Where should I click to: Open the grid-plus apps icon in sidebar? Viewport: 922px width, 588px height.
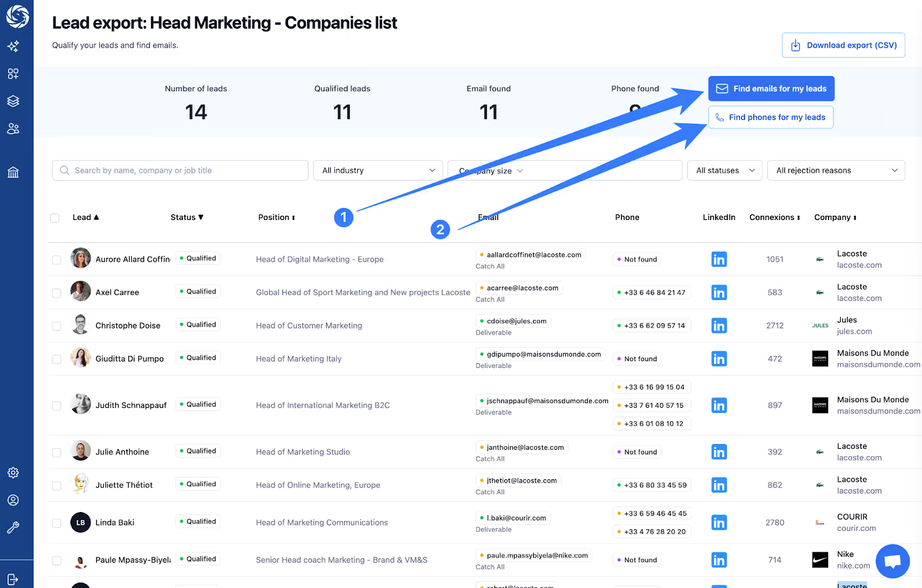(x=13, y=74)
